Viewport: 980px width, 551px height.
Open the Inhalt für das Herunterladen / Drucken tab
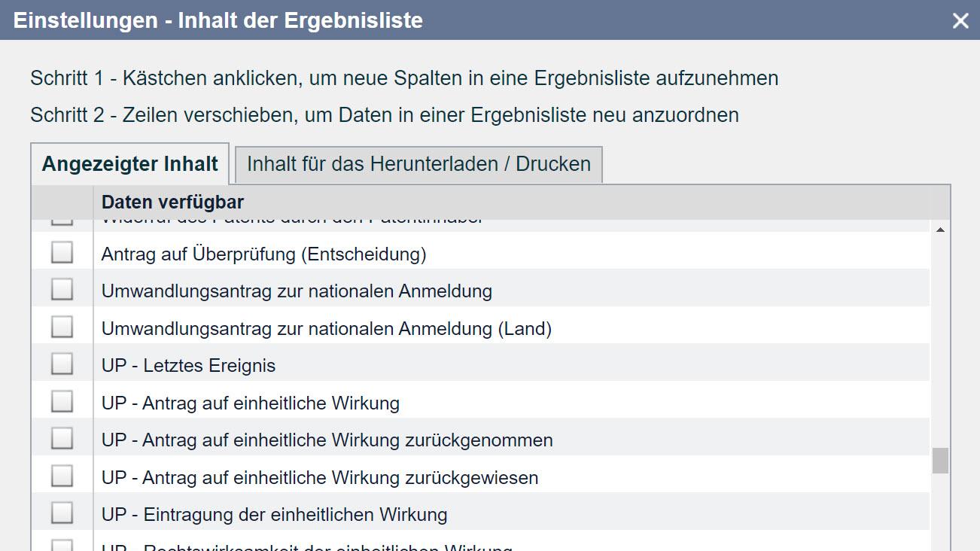point(418,164)
